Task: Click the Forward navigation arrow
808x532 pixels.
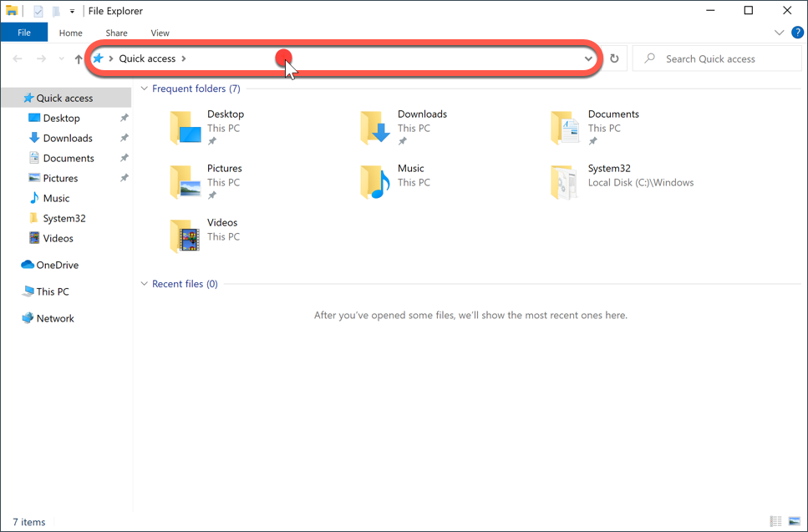Action: tap(41, 58)
